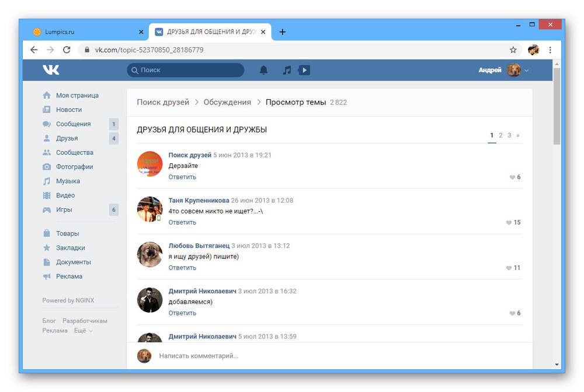The width and height of the screenshot is (584, 392).
Task: Open Моя страница via the home icon
Action: point(46,94)
